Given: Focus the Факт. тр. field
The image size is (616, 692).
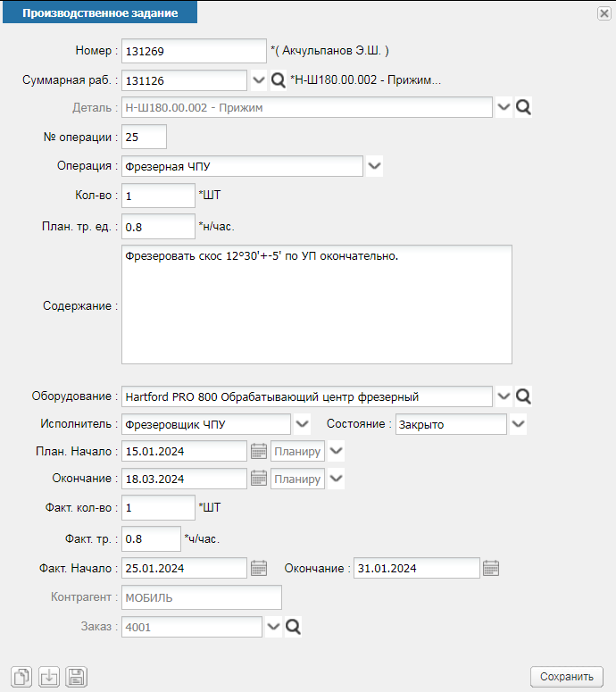Looking at the screenshot, I should pyautogui.click(x=152, y=538).
